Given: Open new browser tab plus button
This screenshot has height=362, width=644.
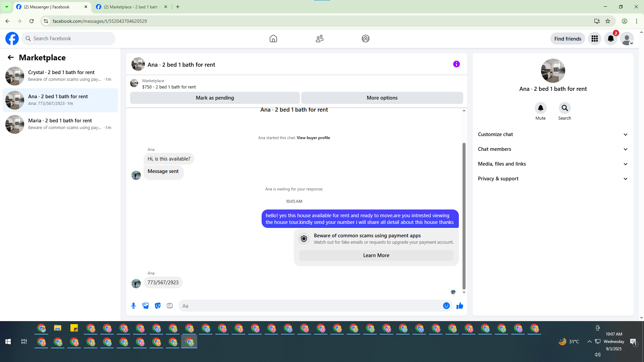Looking at the screenshot, I should click(x=178, y=7).
